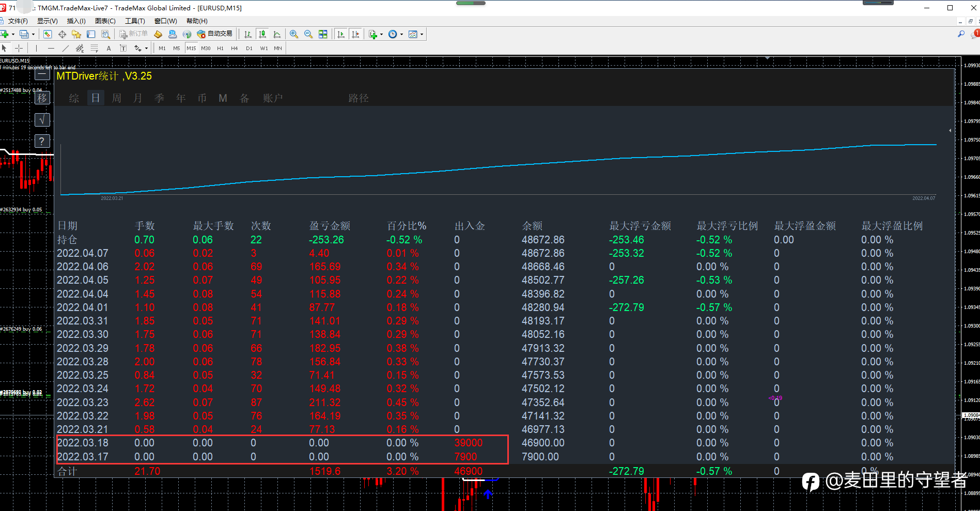Tile chart windows icon
This screenshot has height=511, width=980.
tap(323, 34)
